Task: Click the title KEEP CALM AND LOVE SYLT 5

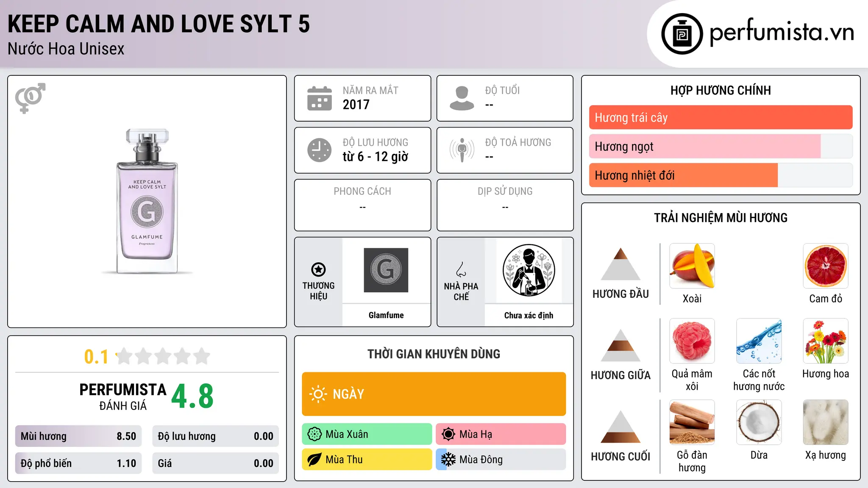Action: [159, 24]
